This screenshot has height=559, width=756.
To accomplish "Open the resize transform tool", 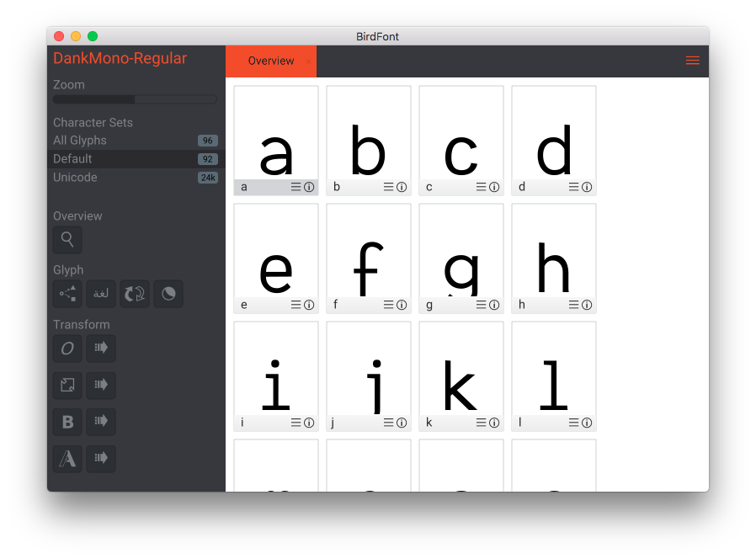I will point(67,386).
